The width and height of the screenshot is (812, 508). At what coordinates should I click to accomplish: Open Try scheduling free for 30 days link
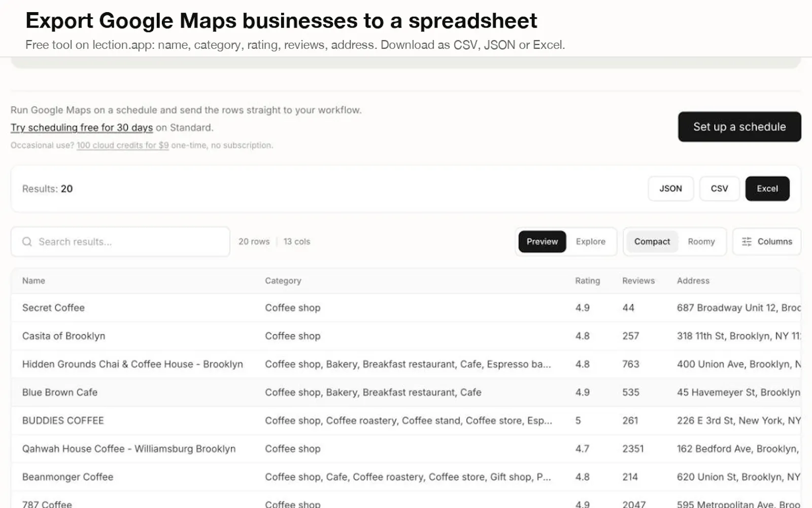(x=82, y=128)
